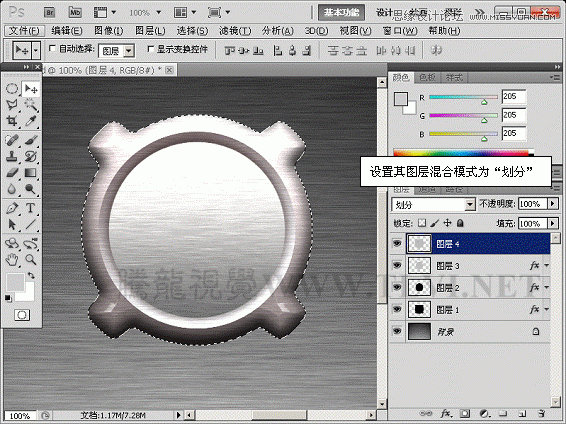Select the Magic Wand tool

click(x=31, y=105)
